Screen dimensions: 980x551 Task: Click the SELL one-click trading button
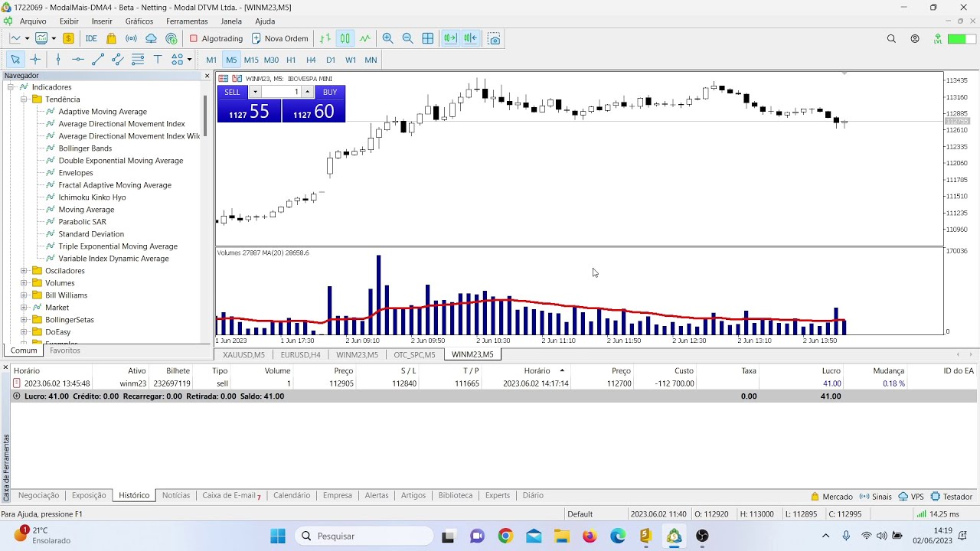[232, 92]
